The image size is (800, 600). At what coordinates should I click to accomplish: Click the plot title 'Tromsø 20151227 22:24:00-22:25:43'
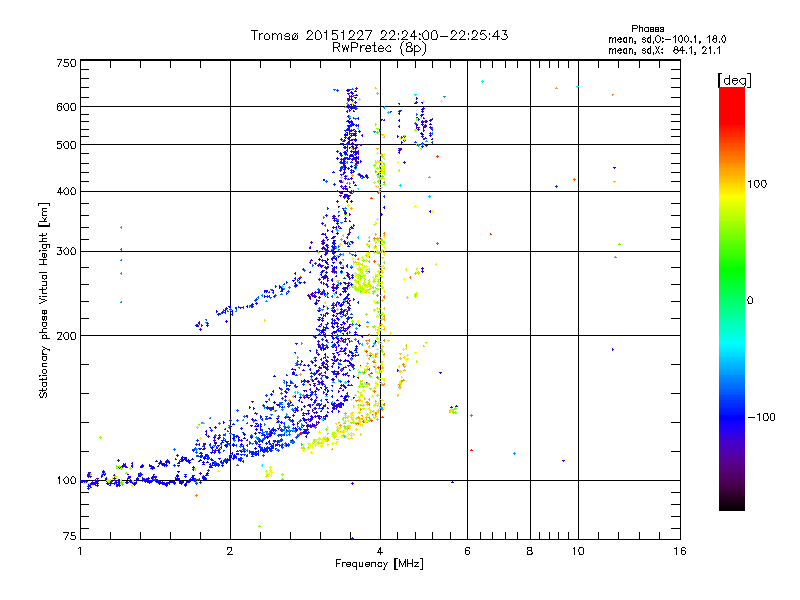pyautogui.click(x=379, y=35)
